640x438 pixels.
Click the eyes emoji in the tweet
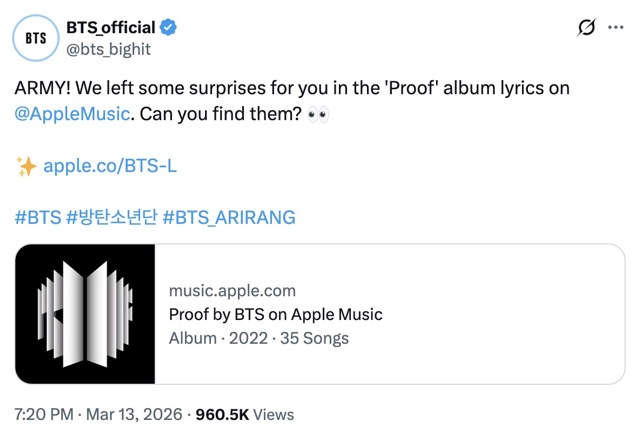[x=318, y=113]
